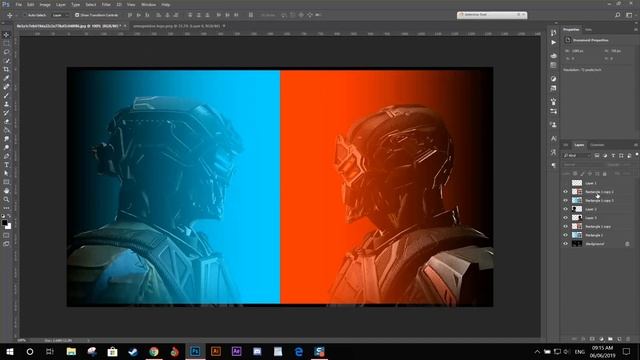Select the Rectangular Marquee tool
The height and width of the screenshot is (360, 640).
tap(6, 43)
